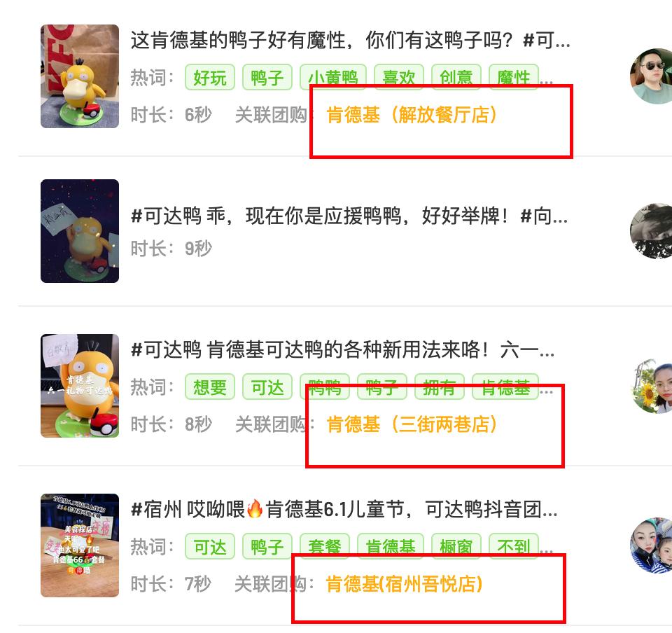Click the black-and-white author avatar

coord(651,231)
